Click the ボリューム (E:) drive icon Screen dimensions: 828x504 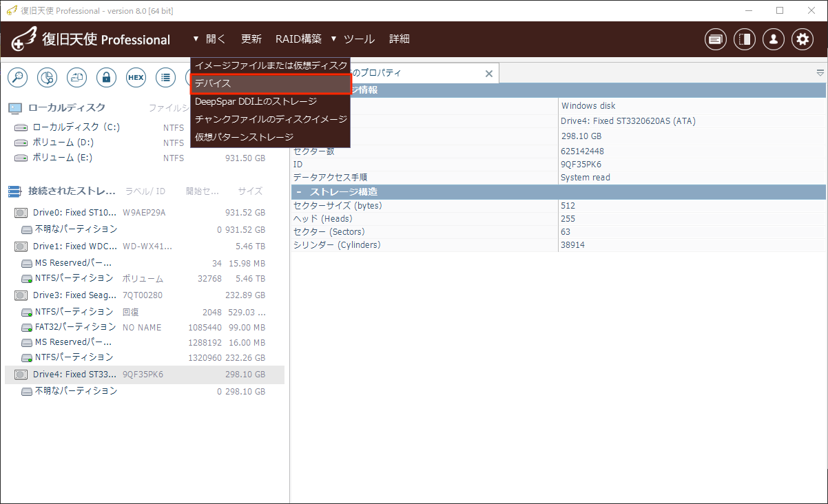point(21,158)
